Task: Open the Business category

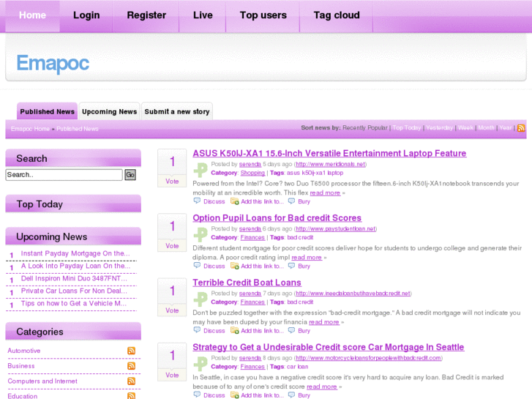Action: (21, 366)
